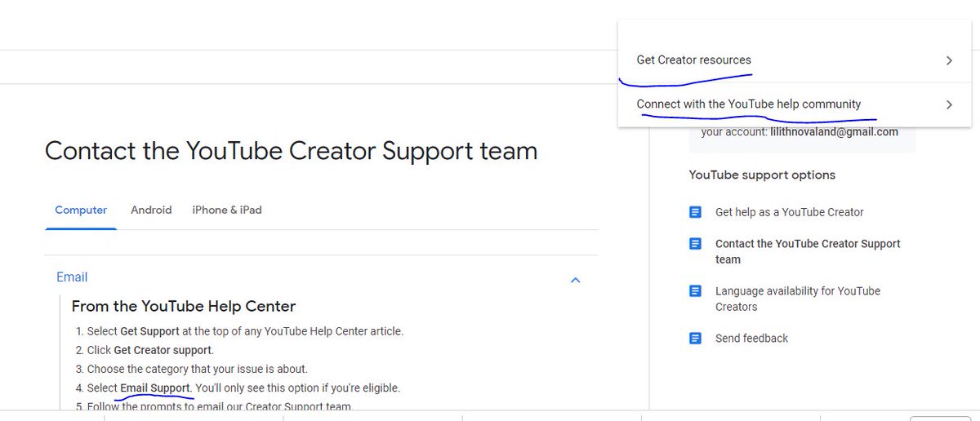This screenshot has height=421, width=980.
Task: Click document icon beside Get help as Creator
Action: [695, 212]
